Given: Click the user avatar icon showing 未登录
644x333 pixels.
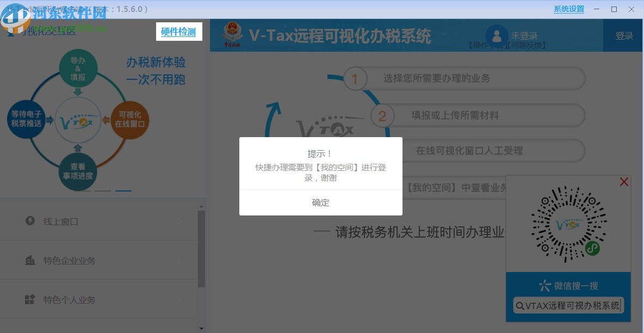Looking at the screenshot, I should pos(497,35).
